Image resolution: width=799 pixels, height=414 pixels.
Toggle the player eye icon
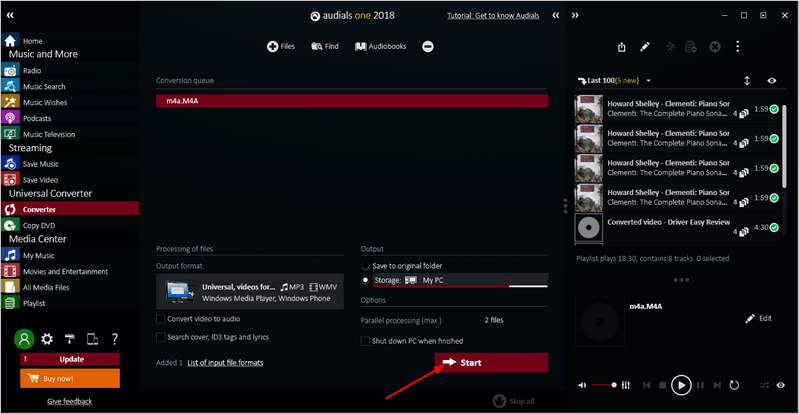click(781, 385)
